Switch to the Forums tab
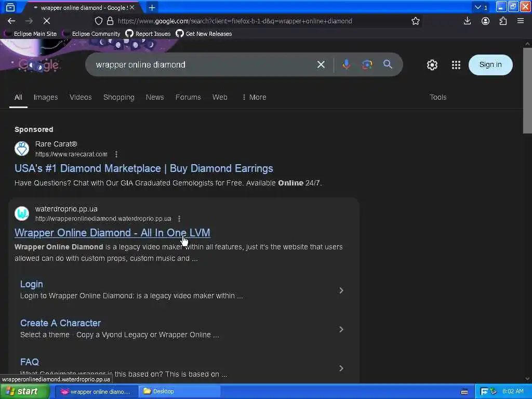This screenshot has width=532, height=399. [188, 97]
